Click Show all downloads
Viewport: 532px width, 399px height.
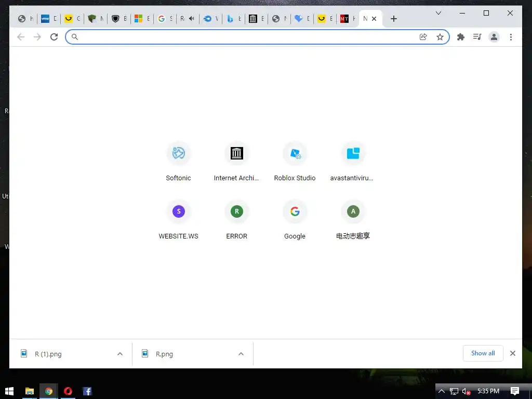coord(483,353)
